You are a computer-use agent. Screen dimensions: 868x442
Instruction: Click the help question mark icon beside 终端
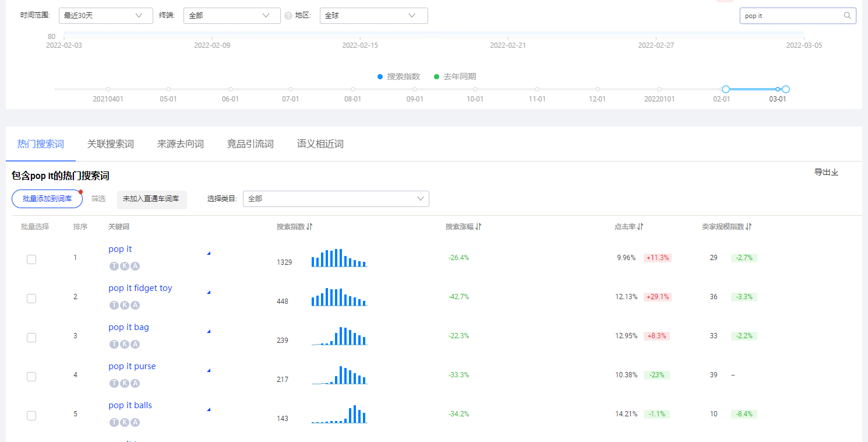click(288, 15)
